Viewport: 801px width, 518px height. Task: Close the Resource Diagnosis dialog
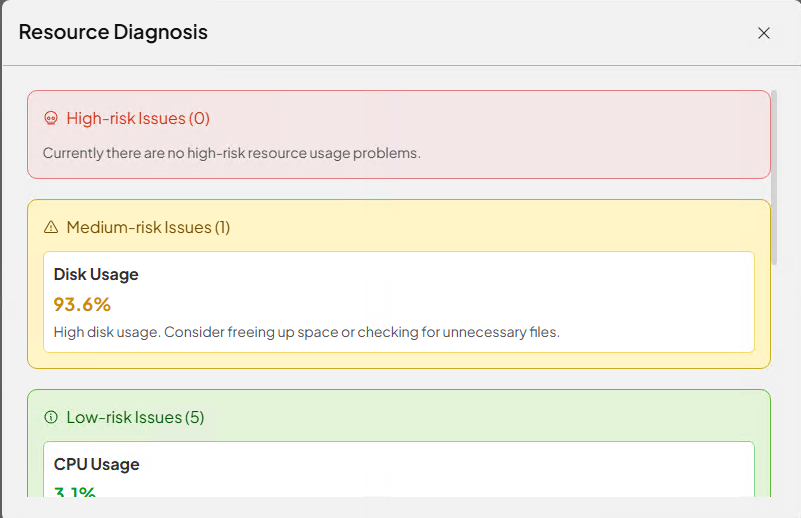click(764, 33)
